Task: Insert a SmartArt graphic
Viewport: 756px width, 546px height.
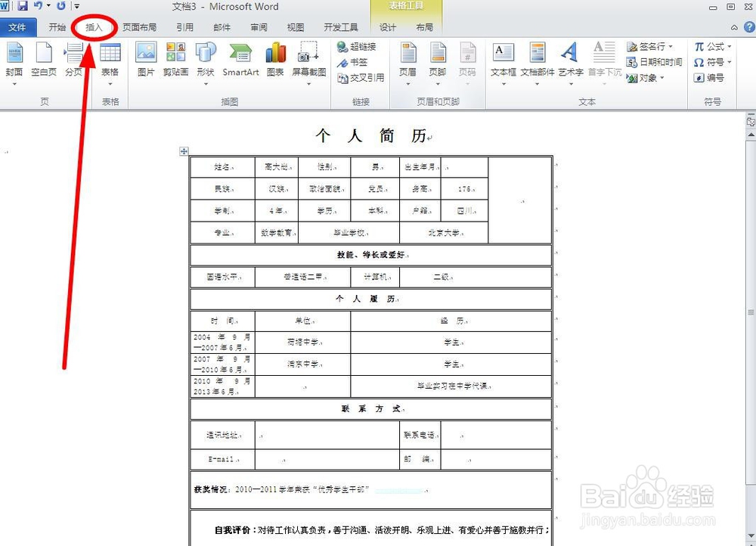Action: (x=241, y=60)
